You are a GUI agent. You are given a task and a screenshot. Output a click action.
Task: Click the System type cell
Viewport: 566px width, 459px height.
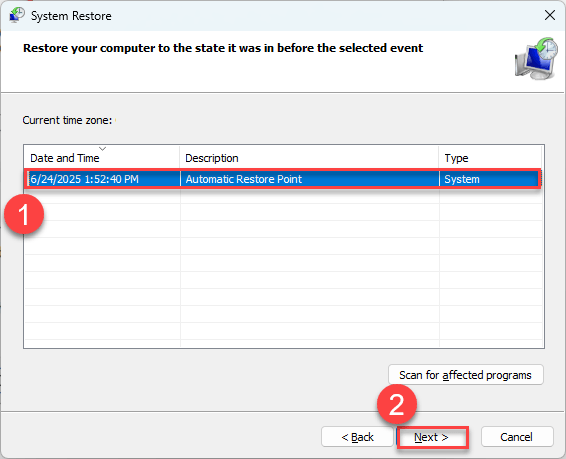pyautogui.click(x=462, y=179)
